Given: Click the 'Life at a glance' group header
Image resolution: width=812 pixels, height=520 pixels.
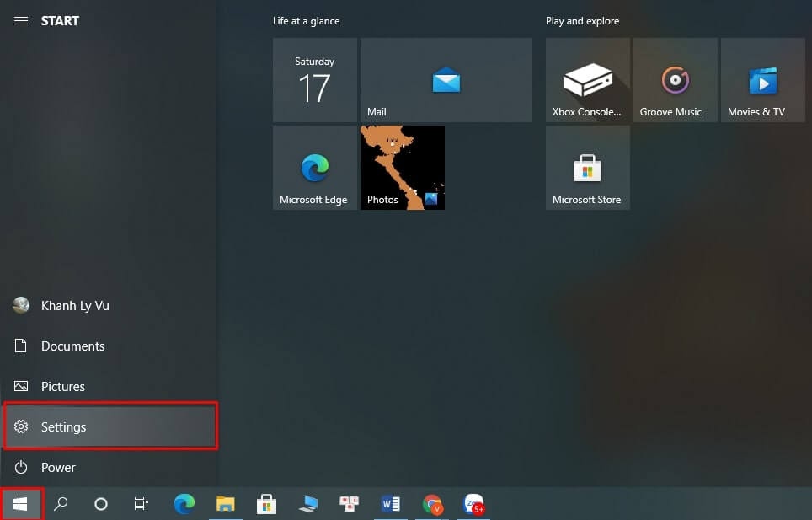Looking at the screenshot, I should (306, 21).
